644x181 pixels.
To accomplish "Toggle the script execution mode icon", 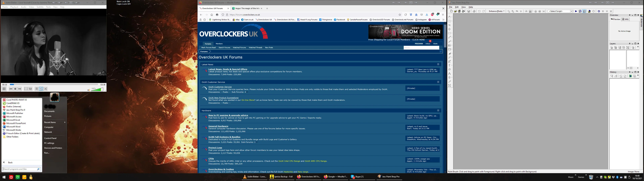I will tap(584, 11).
